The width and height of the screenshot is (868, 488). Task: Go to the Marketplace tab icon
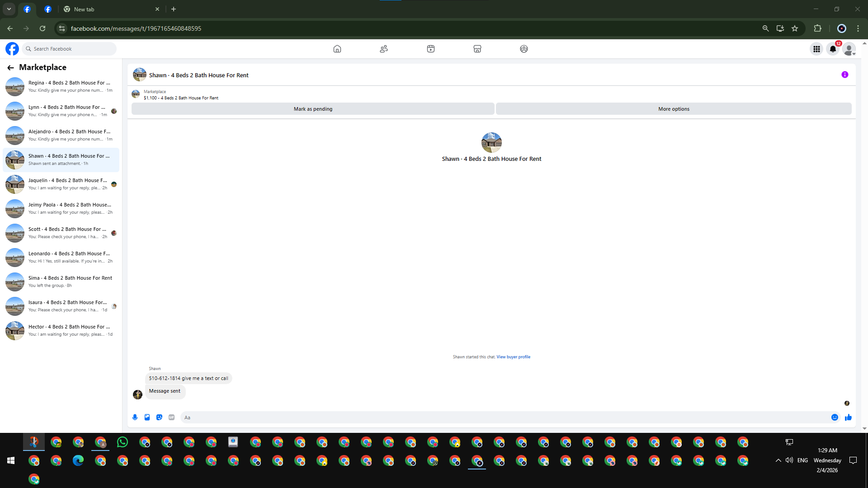pos(477,49)
